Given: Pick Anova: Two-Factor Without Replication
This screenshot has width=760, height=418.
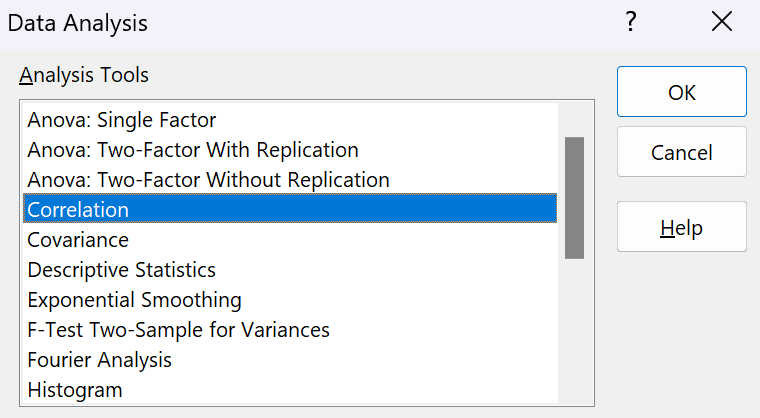Looking at the screenshot, I should coord(208,180).
